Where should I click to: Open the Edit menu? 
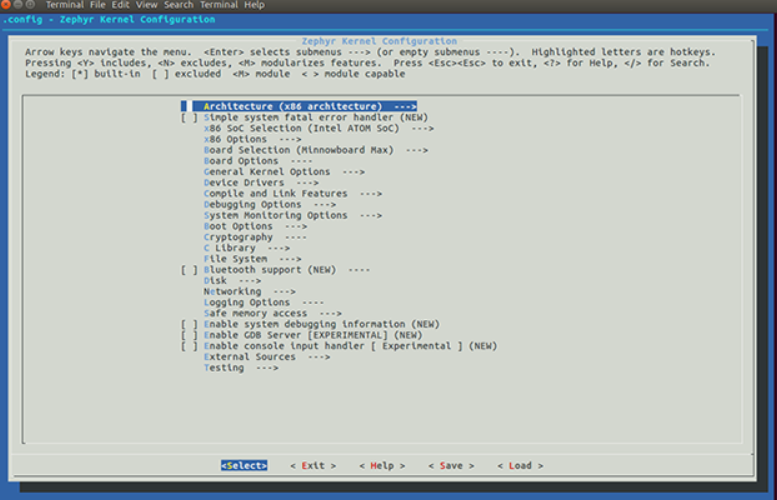120,5
